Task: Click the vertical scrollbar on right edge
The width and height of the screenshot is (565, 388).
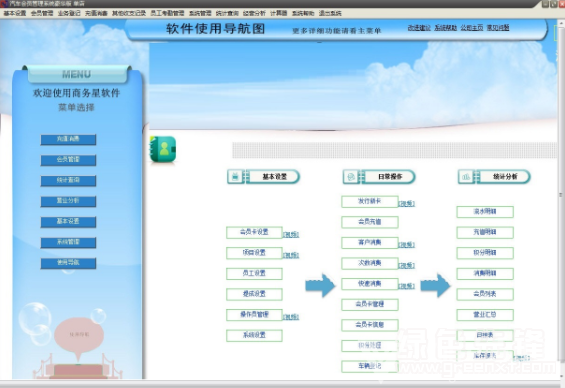Action: [561, 195]
